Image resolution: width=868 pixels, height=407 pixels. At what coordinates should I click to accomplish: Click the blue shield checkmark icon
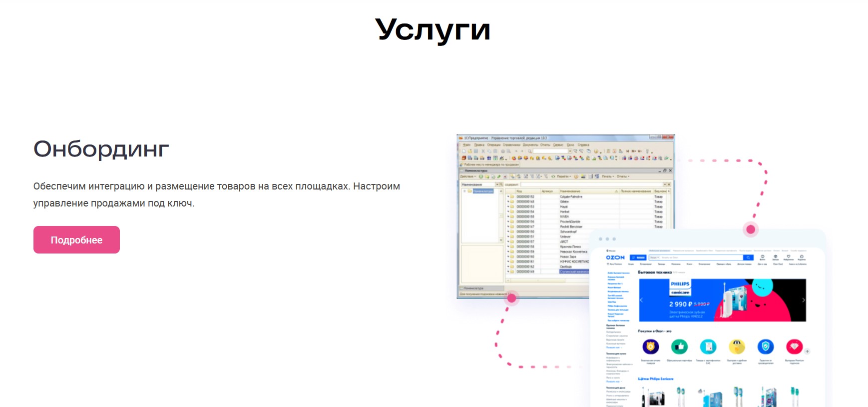[765, 346]
